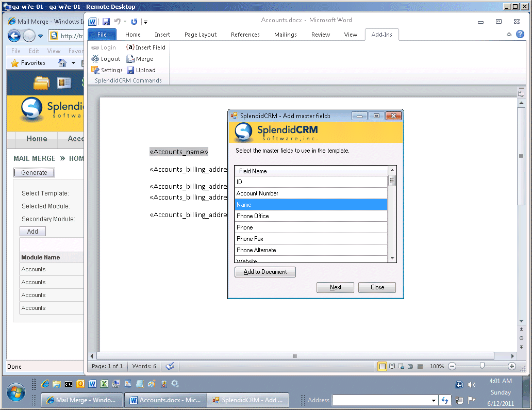Select the Phone Office field row

(311, 216)
